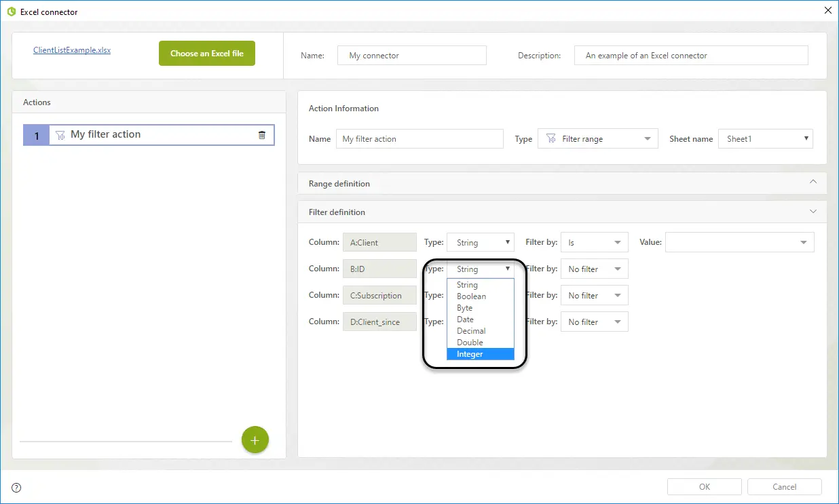Collapse the Filter definition section

tap(813, 212)
